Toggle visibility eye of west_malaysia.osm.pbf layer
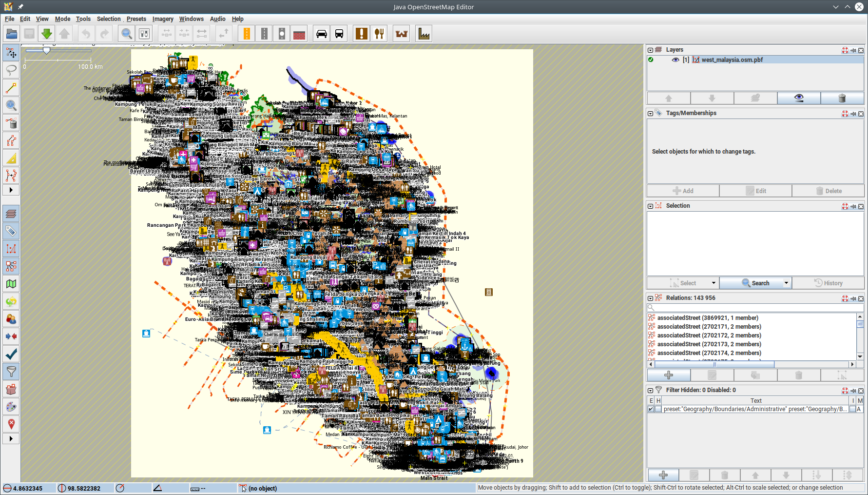 coord(675,60)
